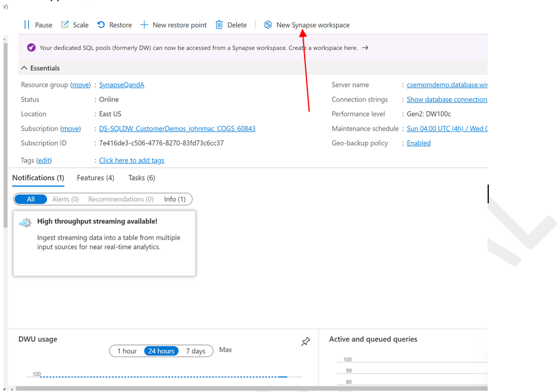Click the Pause toolbar label
560x392 pixels.
pyautogui.click(x=44, y=25)
